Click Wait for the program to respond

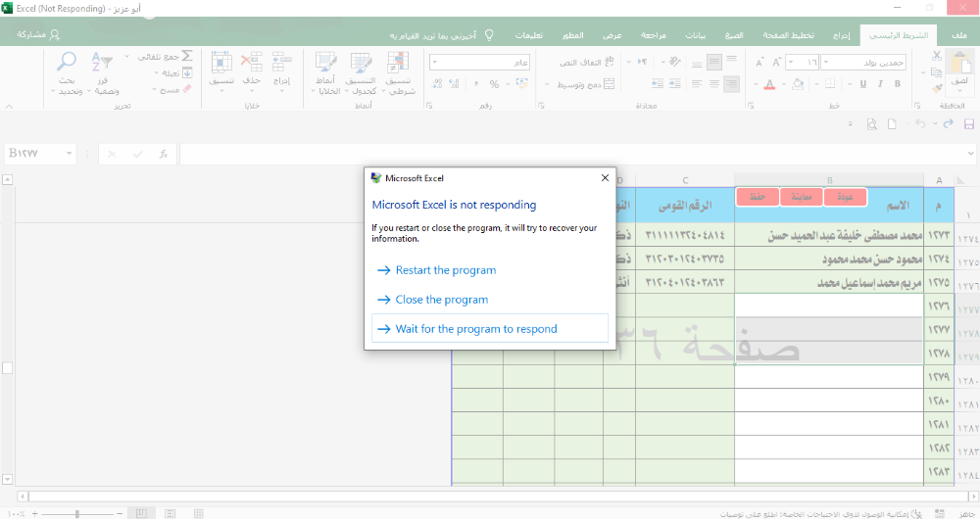click(490, 328)
